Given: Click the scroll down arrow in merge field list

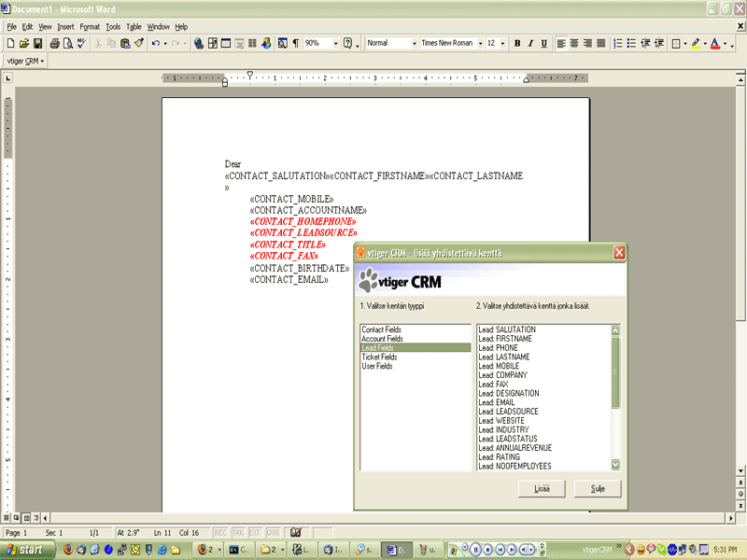Looking at the screenshot, I should click(615, 464).
